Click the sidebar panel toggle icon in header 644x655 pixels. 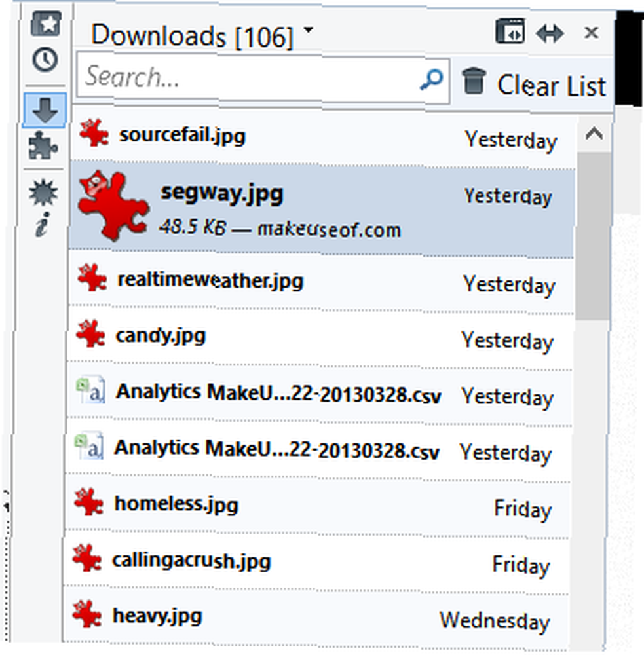coord(510,31)
